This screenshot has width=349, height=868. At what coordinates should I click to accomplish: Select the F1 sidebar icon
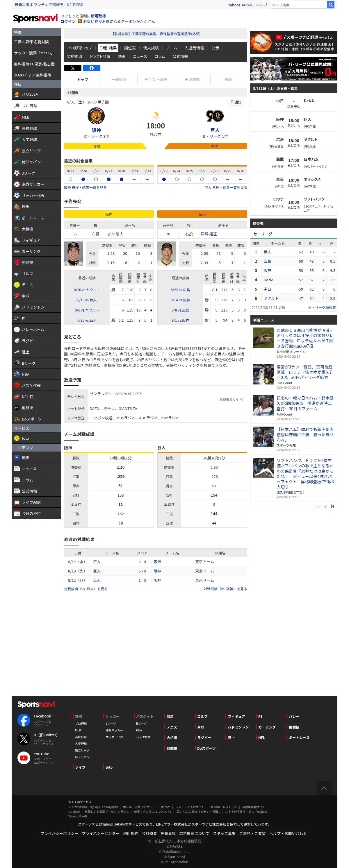(x=17, y=318)
